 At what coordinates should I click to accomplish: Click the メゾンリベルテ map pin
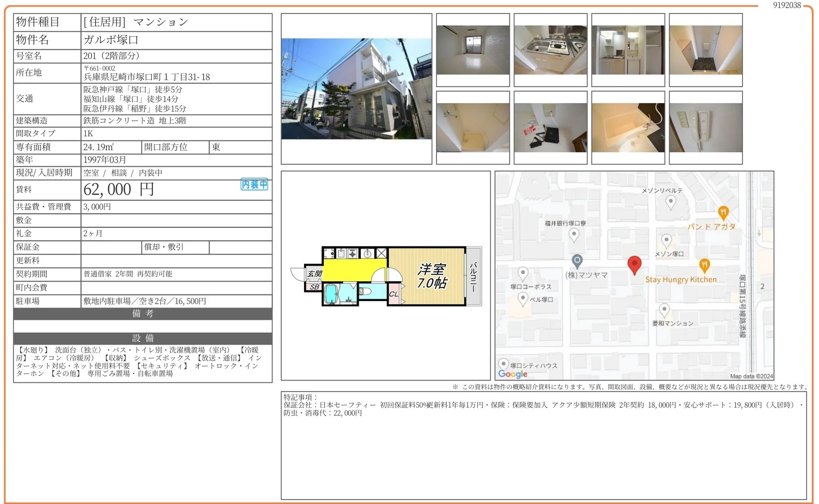[x=670, y=202]
